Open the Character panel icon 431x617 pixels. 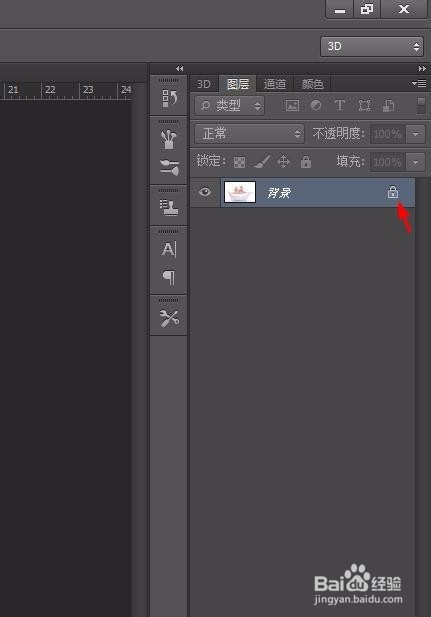point(169,249)
